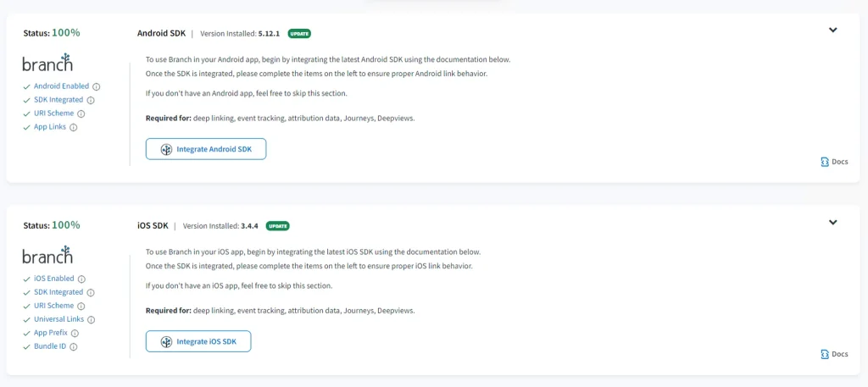Viewport: 868px width, 387px height.
Task: Click info icon next to App Links
Action: pos(74,128)
